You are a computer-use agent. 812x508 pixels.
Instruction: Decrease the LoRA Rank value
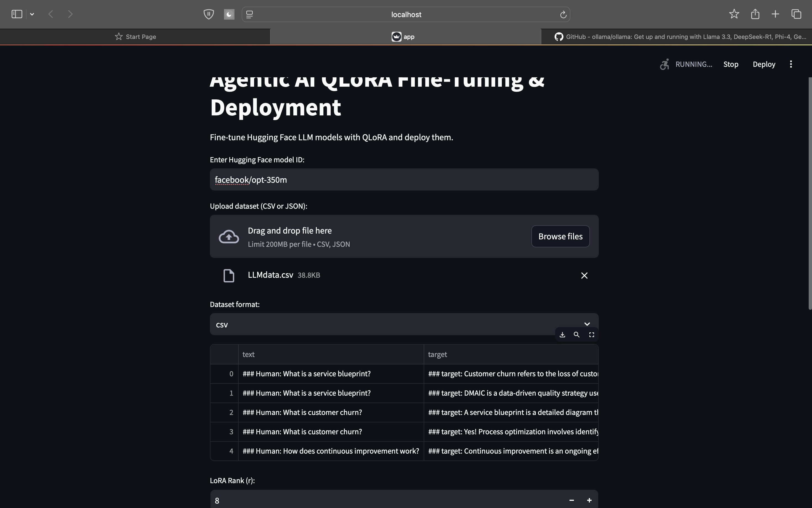click(571, 500)
